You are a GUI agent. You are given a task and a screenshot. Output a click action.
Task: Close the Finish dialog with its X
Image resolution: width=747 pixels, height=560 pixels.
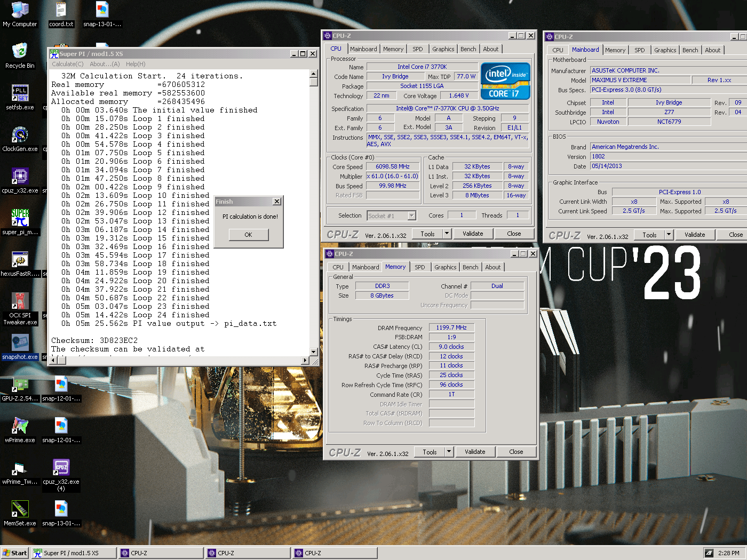coord(276,202)
